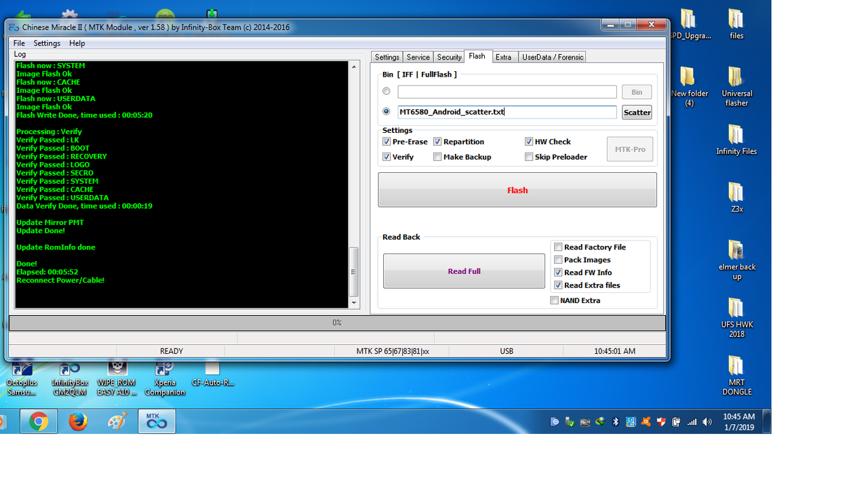
Task: Open the elmer back up folder
Action: coord(736,260)
